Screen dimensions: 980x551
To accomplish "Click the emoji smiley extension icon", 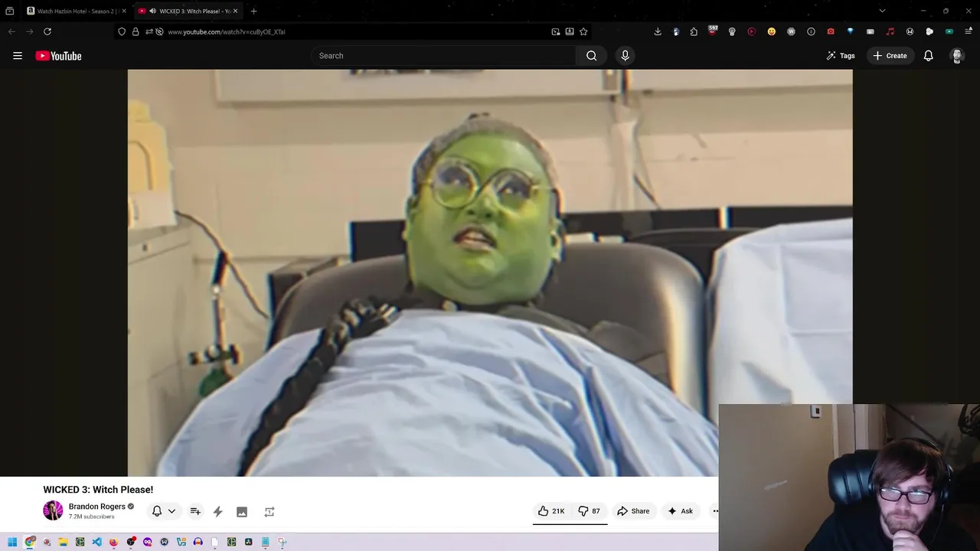I will pos(771,31).
